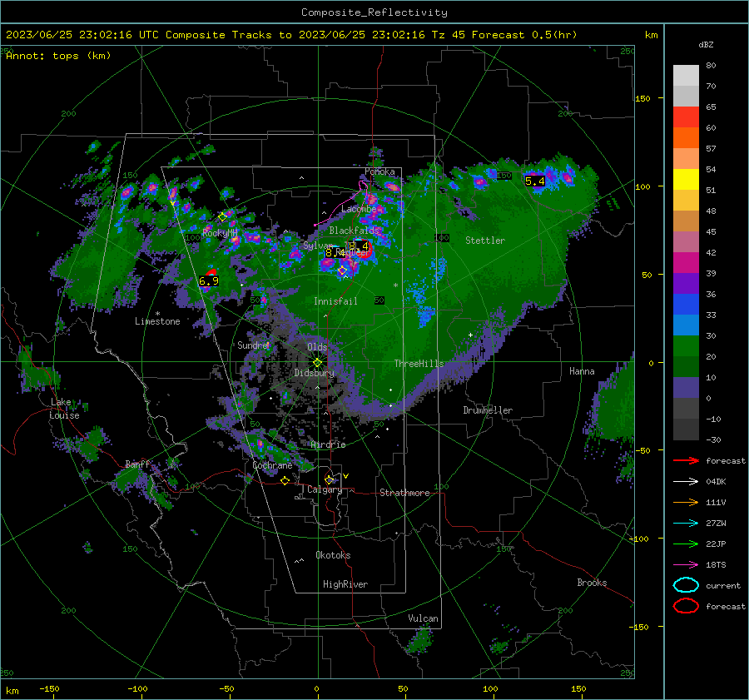
Task: Click the green 22JP arrow in the legend
Action: click(x=686, y=544)
